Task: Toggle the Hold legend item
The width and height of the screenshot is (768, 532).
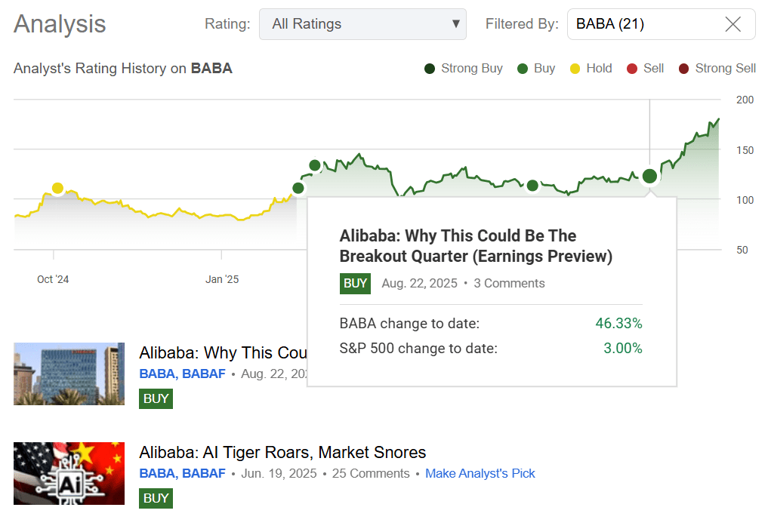Action: click(x=591, y=69)
